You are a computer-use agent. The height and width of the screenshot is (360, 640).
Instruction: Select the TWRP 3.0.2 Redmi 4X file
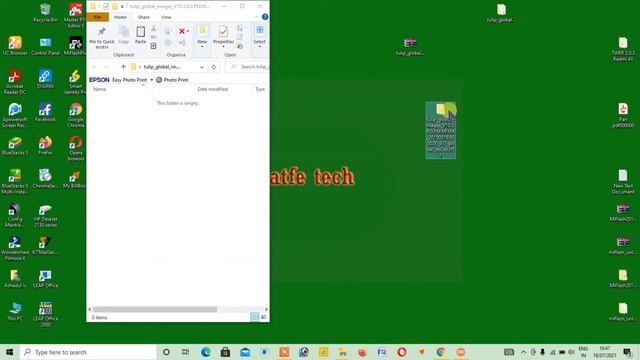pyautogui.click(x=623, y=49)
